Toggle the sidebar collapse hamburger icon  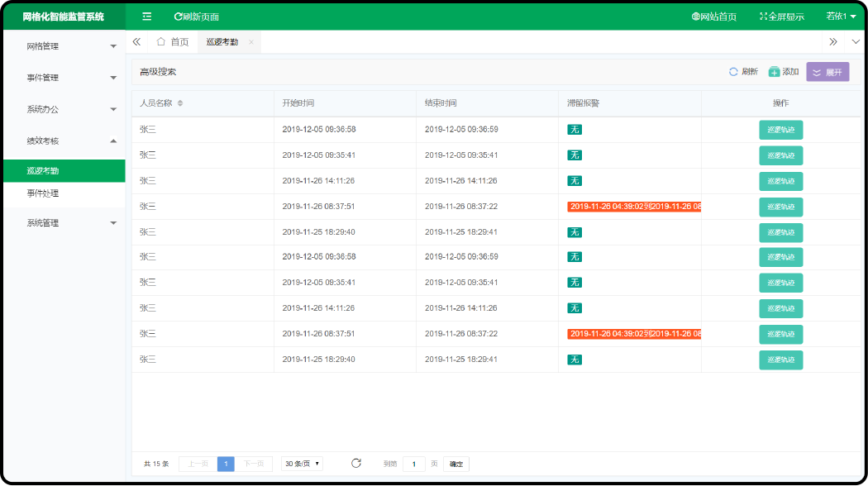click(146, 17)
